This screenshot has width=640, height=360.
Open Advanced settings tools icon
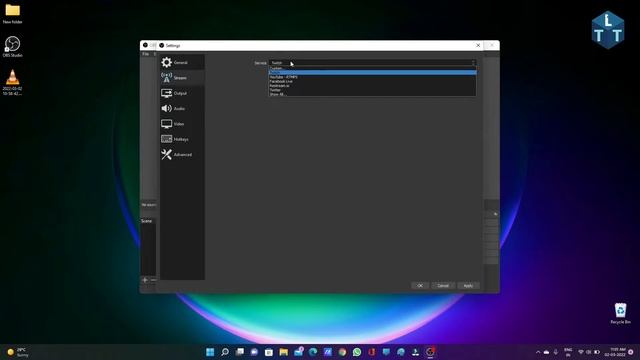[x=167, y=154]
